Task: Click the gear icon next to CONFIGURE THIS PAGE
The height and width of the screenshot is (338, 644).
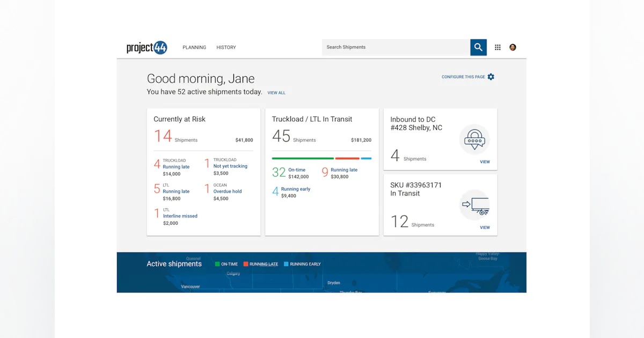Action: point(490,77)
